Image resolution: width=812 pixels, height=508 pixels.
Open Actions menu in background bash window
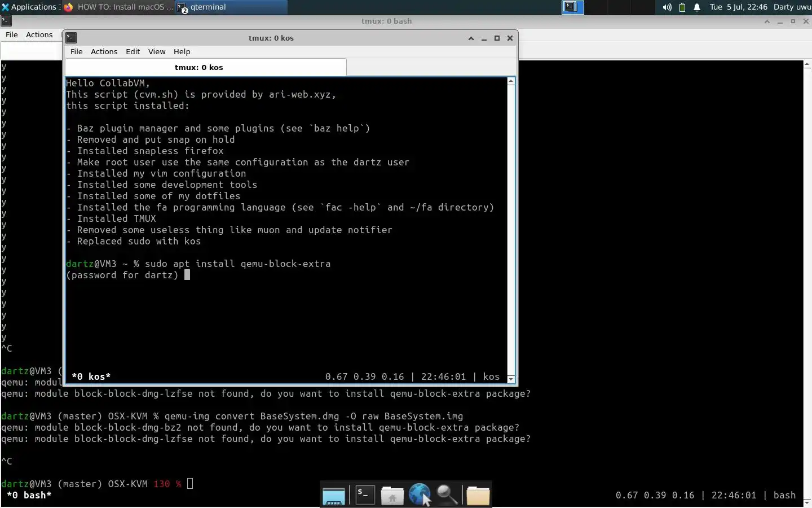pyautogui.click(x=39, y=34)
